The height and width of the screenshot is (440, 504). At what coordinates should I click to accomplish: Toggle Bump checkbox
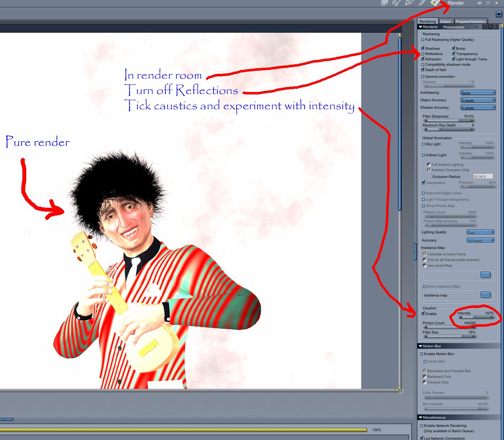(x=454, y=48)
